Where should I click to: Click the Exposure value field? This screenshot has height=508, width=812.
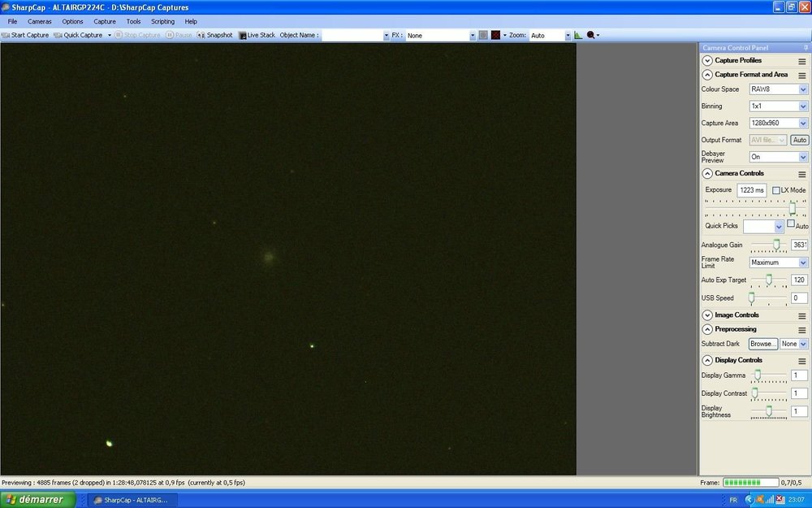[751, 190]
